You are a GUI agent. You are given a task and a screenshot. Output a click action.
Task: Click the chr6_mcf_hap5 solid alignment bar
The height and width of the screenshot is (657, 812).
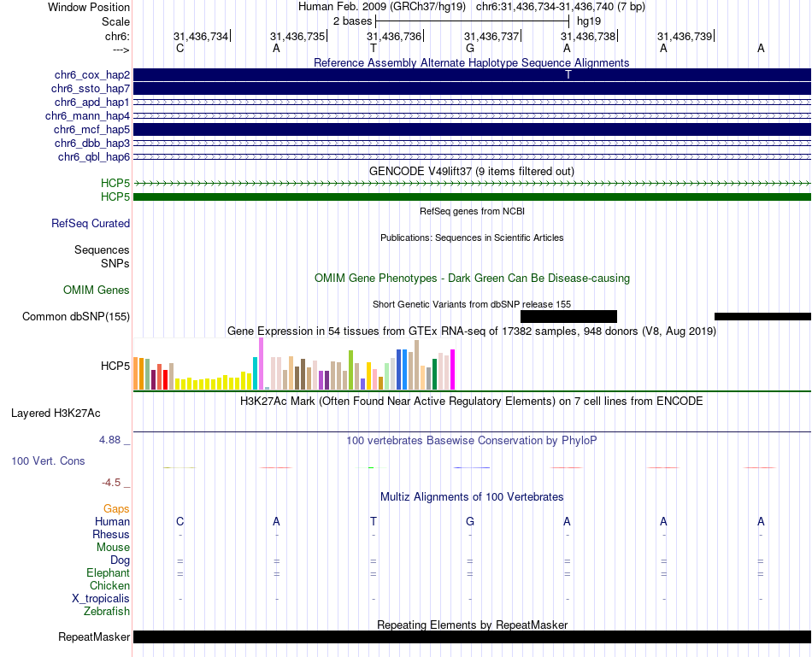[472, 129]
